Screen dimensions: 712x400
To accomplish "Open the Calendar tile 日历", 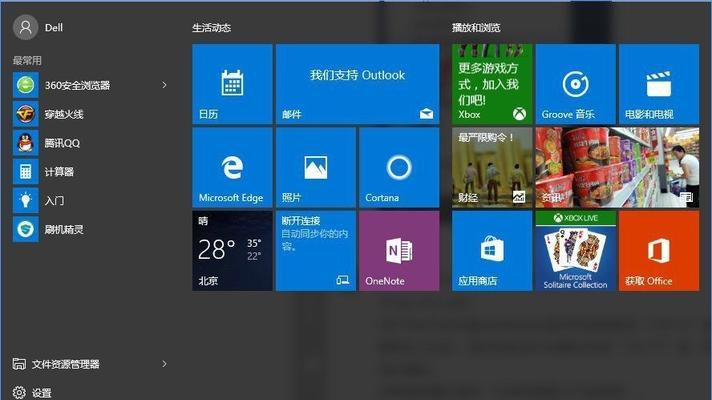I will pos(232,84).
